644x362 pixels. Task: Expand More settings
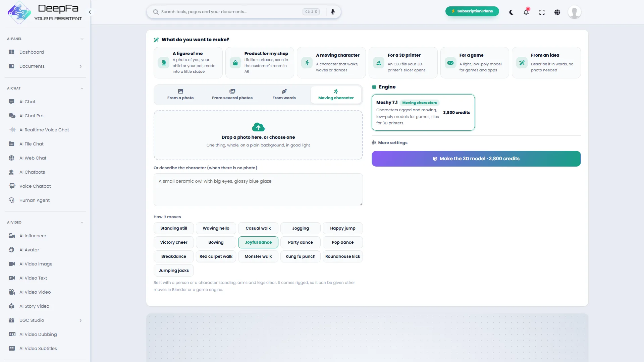(x=389, y=142)
